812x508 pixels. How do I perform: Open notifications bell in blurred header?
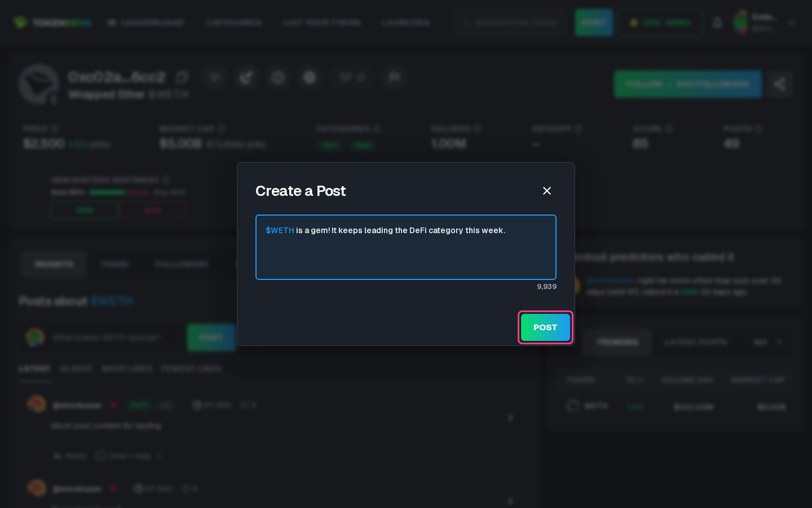[717, 23]
